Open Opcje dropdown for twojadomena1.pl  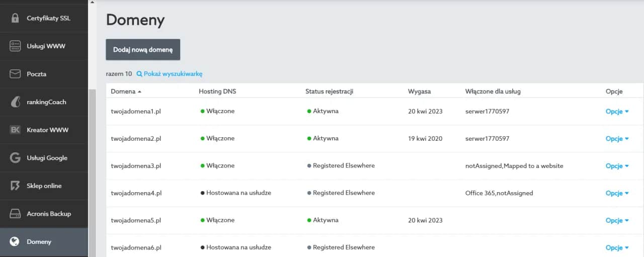617,112
